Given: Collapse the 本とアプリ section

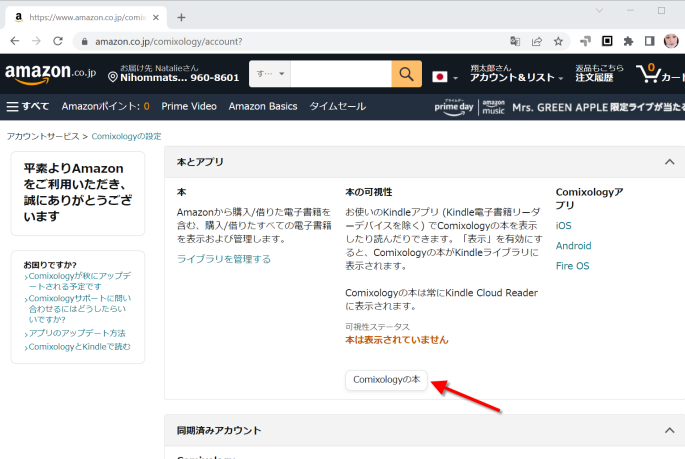Looking at the screenshot, I should point(669,162).
